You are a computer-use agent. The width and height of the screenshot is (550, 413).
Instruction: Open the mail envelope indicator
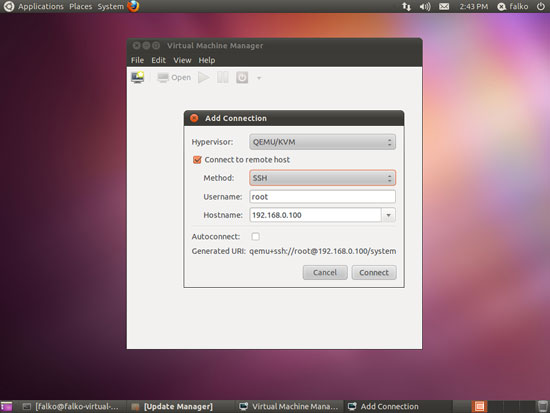tap(444, 6)
